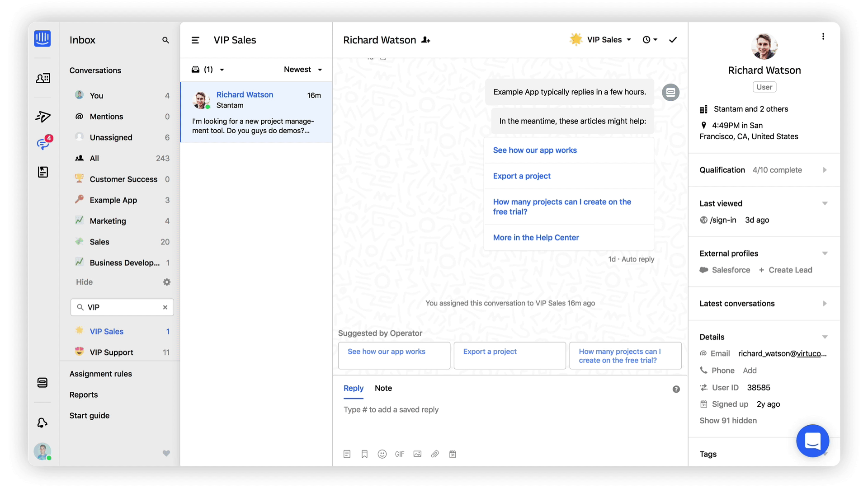Open the Outbound paper plane sidebar icon
Viewport: 868px width, 488px height.
(x=42, y=117)
